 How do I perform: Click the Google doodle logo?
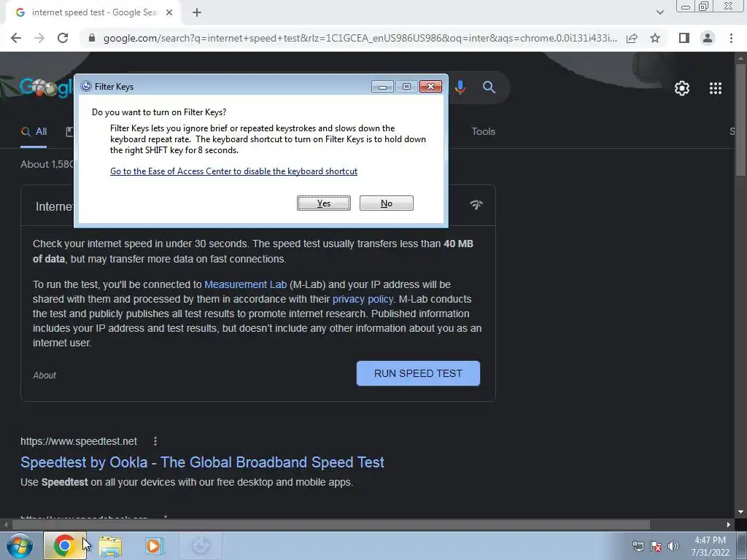(x=45, y=87)
